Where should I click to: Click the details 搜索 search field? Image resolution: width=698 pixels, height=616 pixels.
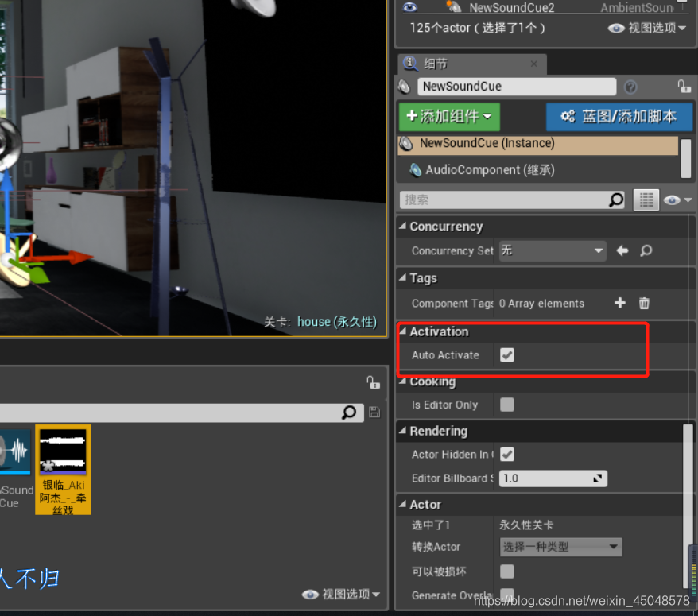tap(504, 200)
